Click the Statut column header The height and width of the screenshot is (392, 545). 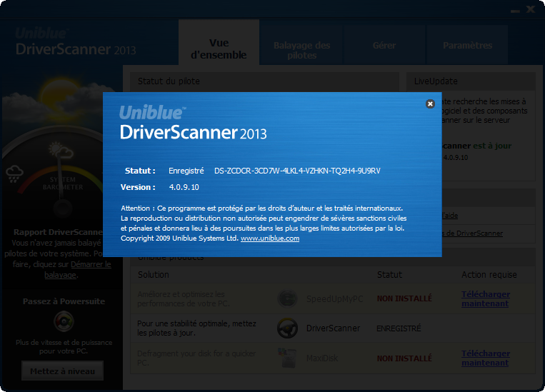(x=389, y=274)
